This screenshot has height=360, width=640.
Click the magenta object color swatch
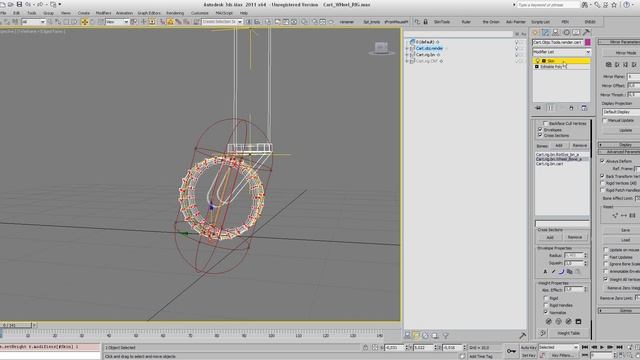(588, 42)
